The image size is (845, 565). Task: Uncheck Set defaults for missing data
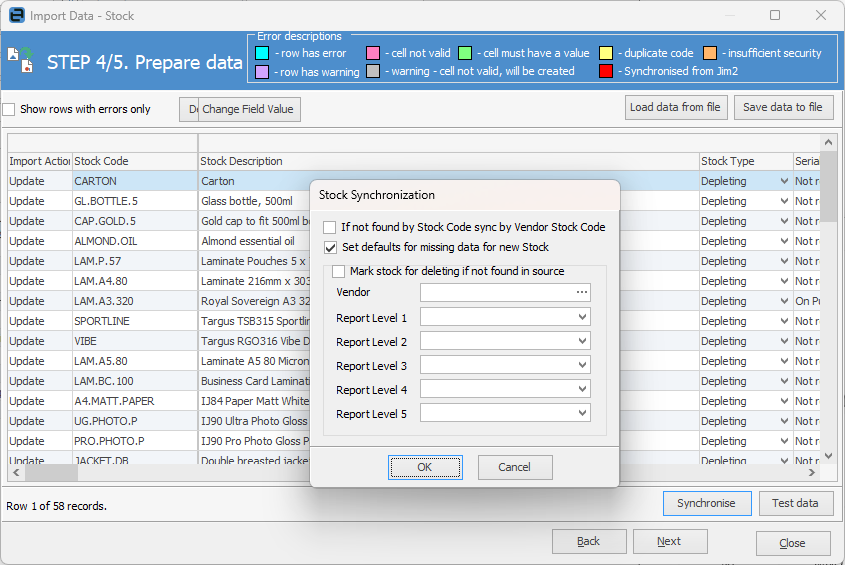pyautogui.click(x=330, y=247)
